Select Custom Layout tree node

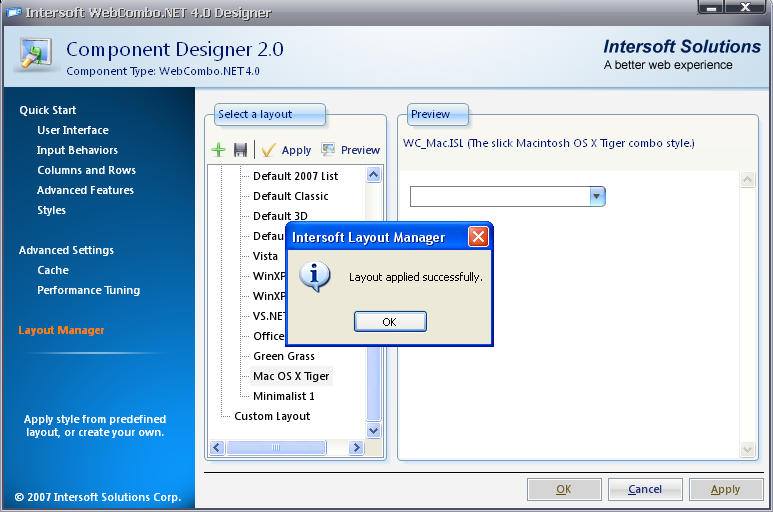272,416
